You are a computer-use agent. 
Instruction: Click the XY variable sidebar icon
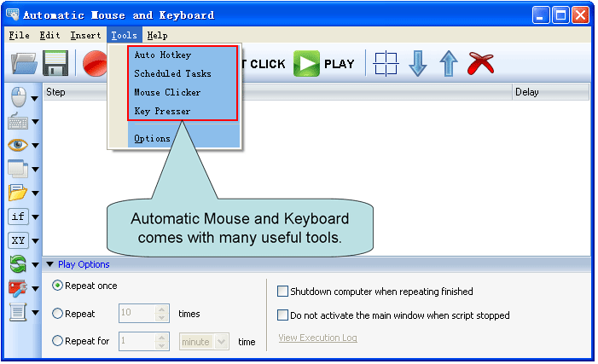click(x=18, y=240)
